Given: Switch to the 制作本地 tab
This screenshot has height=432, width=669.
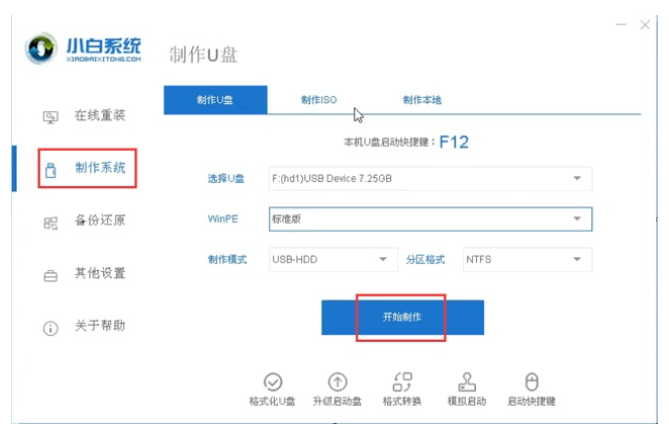Looking at the screenshot, I should coord(422,100).
